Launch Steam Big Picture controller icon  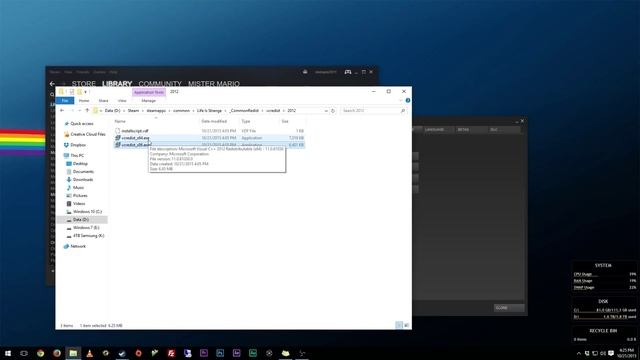point(348,72)
